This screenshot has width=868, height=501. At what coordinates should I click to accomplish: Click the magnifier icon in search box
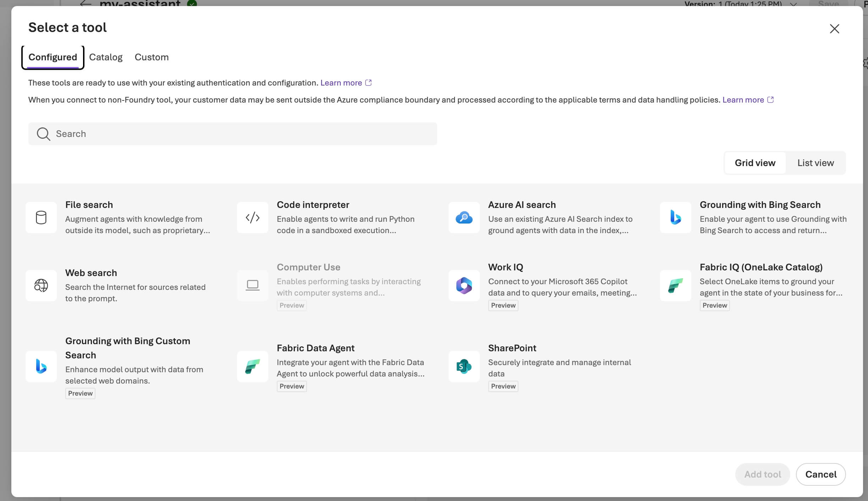[43, 134]
